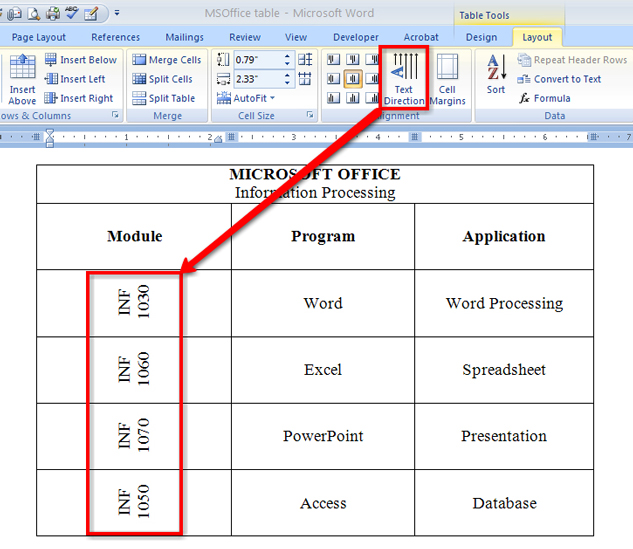Click the email attachment icon in Quick Access
This screenshot has height=549, width=633.
pos(14,13)
